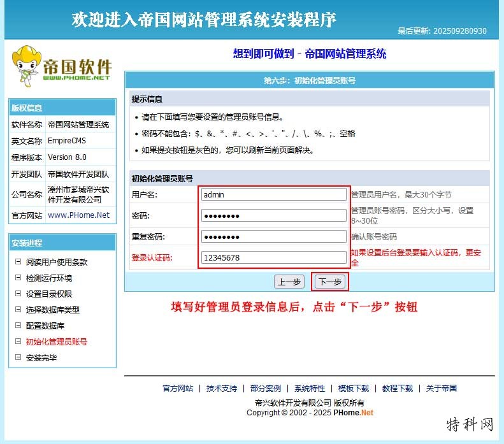Open the www.PHome.Net official site link
The height and width of the screenshot is (444, 504).
pyautogui.click(x=79, y=215)
